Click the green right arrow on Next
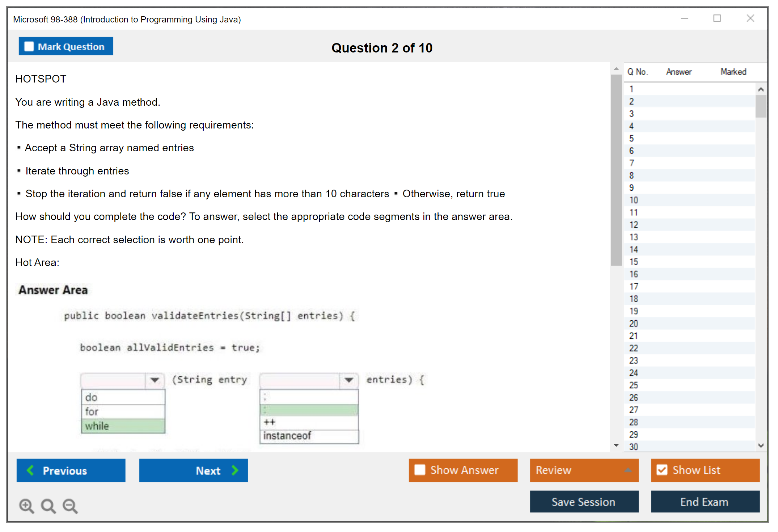 pos(235,470)
